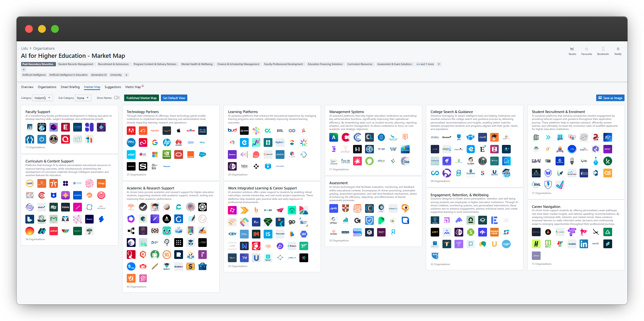Click the Academic & Research Support heading
The width and height of the screenshot is (644, 321).
[150, 188]
